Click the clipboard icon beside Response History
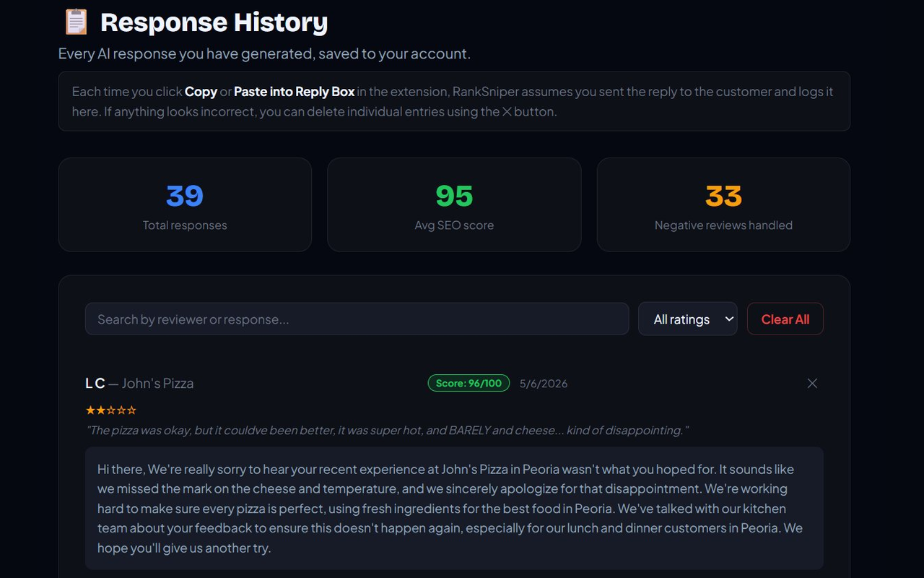The image size is (924, 578). (x=76, y=22)
